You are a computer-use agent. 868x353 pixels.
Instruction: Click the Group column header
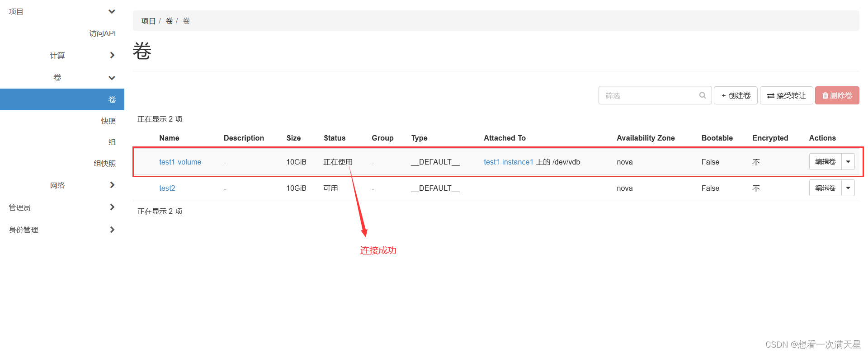point(382,138)
